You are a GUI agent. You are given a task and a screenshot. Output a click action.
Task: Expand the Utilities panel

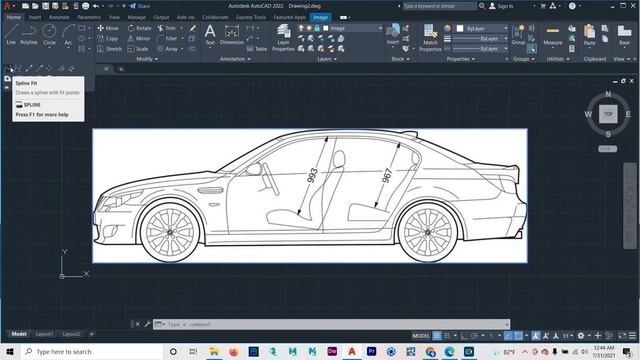pos(558,59)
